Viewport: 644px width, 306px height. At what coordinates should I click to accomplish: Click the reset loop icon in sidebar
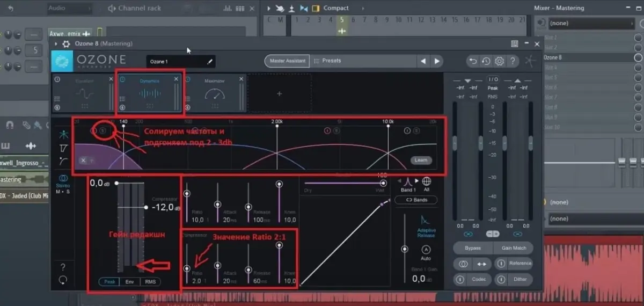point(63,280)
